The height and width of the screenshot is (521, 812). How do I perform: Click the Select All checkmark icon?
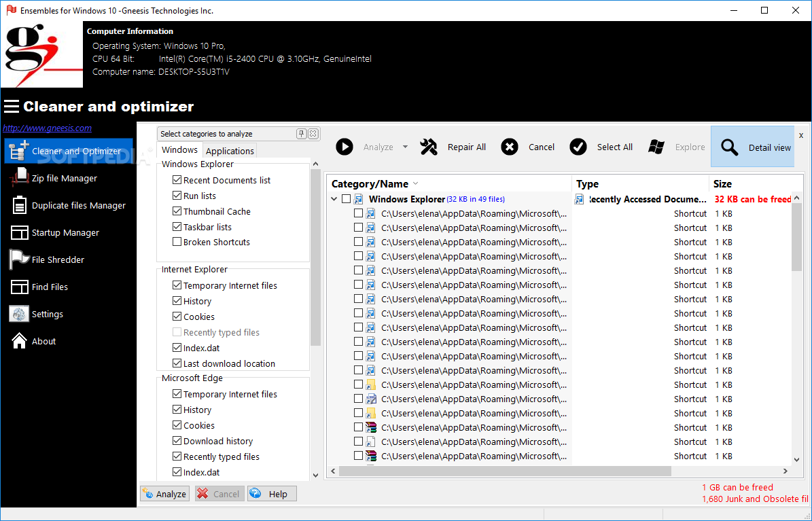pyautogui.click(x=578, y=147)
